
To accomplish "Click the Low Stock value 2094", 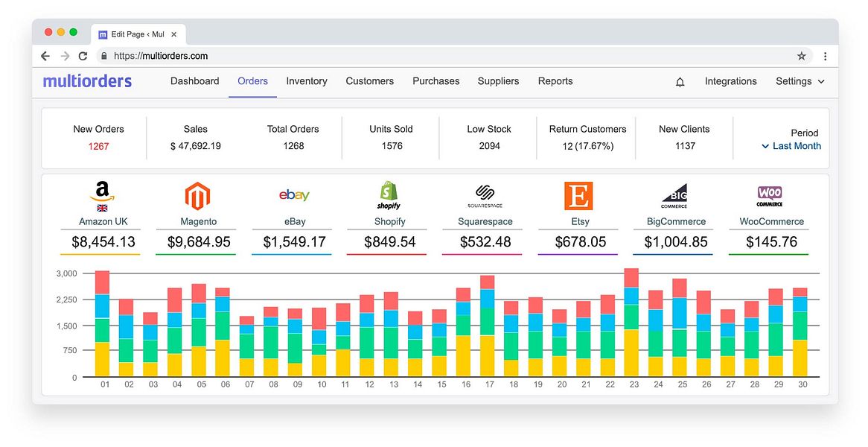I will tap(489, 146).
